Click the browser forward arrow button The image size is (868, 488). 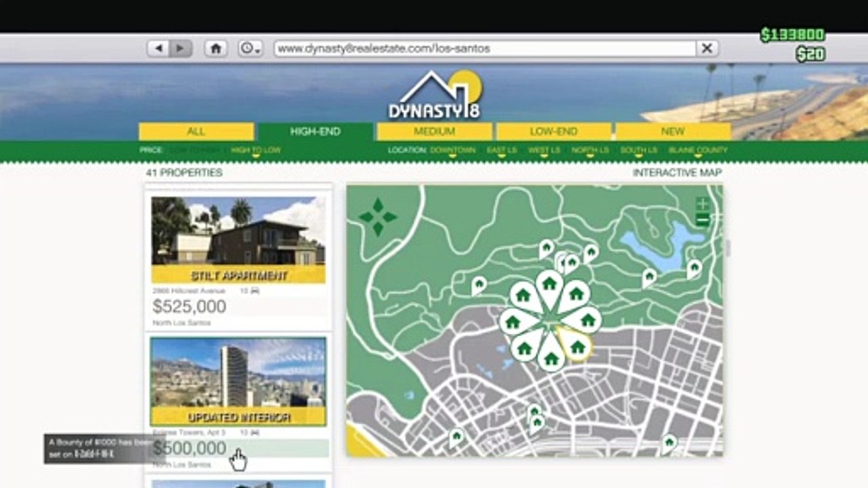(180, 49)
